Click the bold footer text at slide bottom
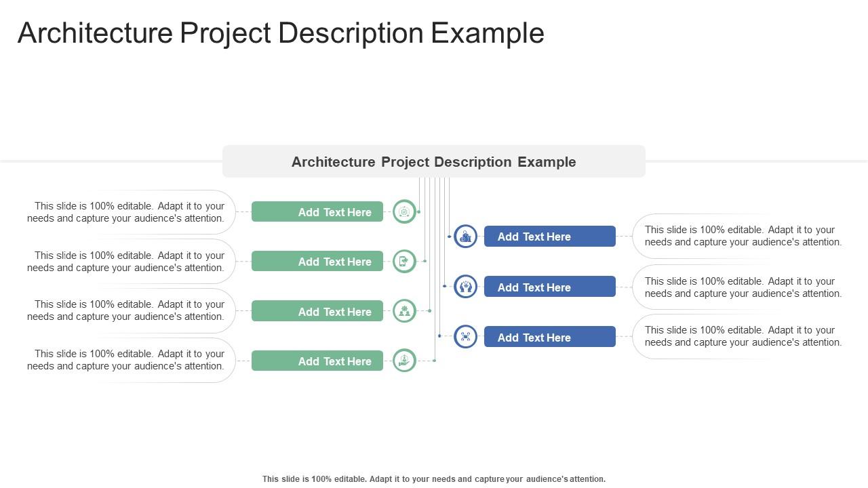The image size is (868, 488). pos(434,479)
